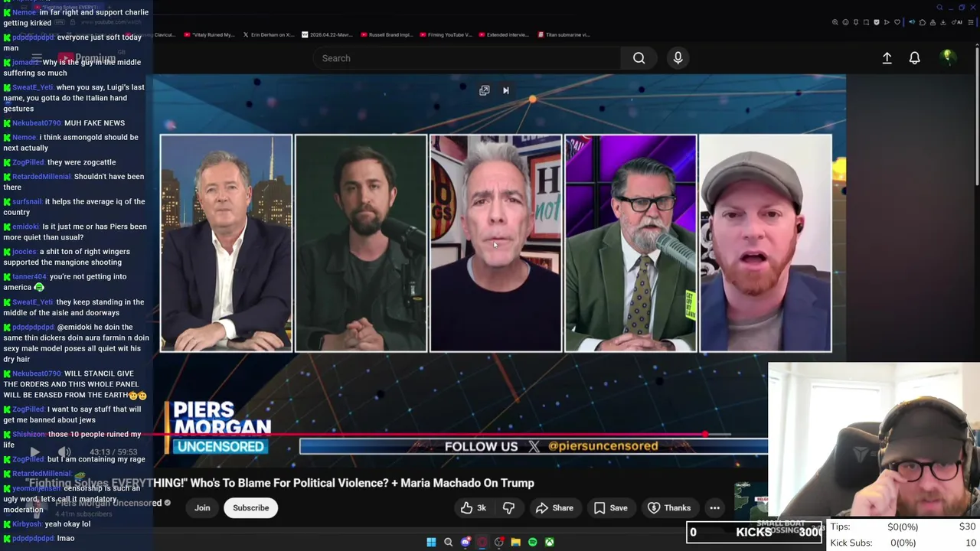The image size is (980, 551).
Task: Open Spotify from the taskbar
Action: 532,542
